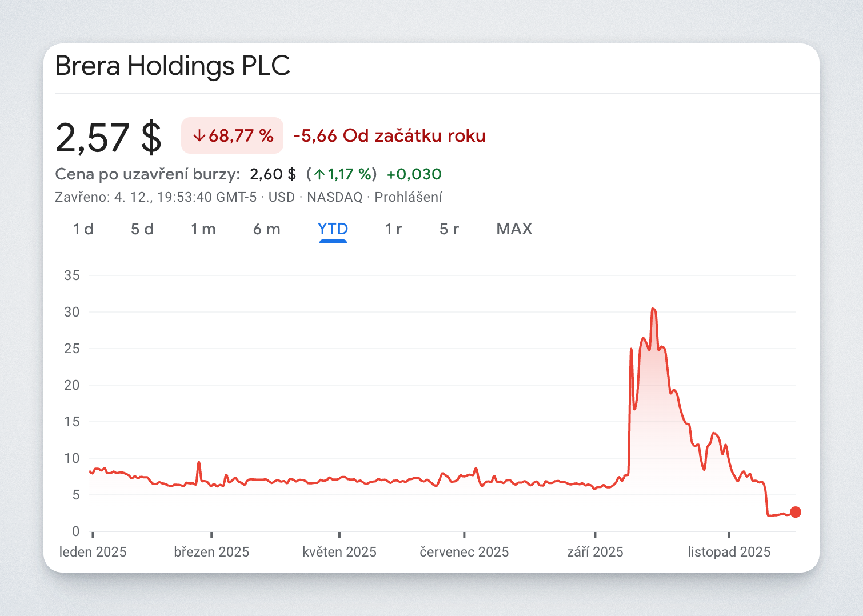Screen dimensions: 863x616
Task: Click the red down arrow in percentage badge
Action: (199, 136)
